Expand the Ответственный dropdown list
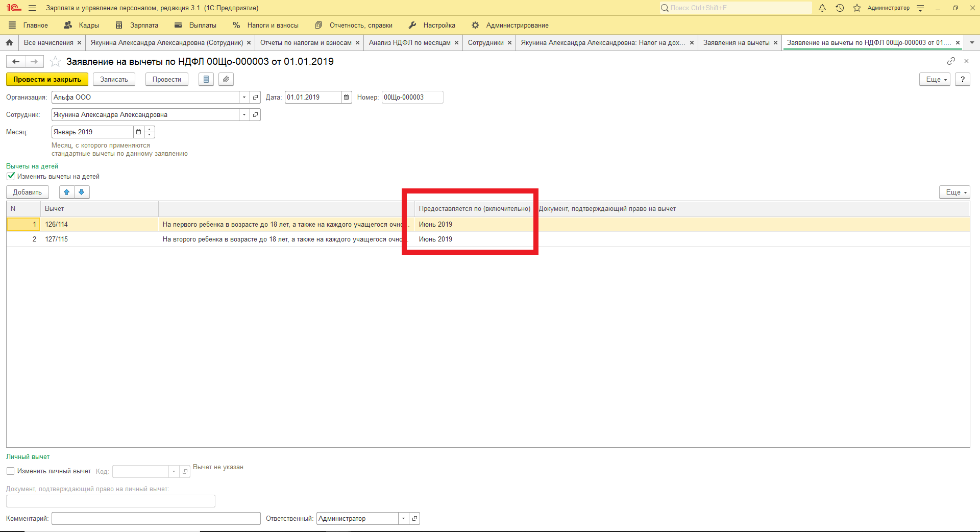 [x=403, y=519]
